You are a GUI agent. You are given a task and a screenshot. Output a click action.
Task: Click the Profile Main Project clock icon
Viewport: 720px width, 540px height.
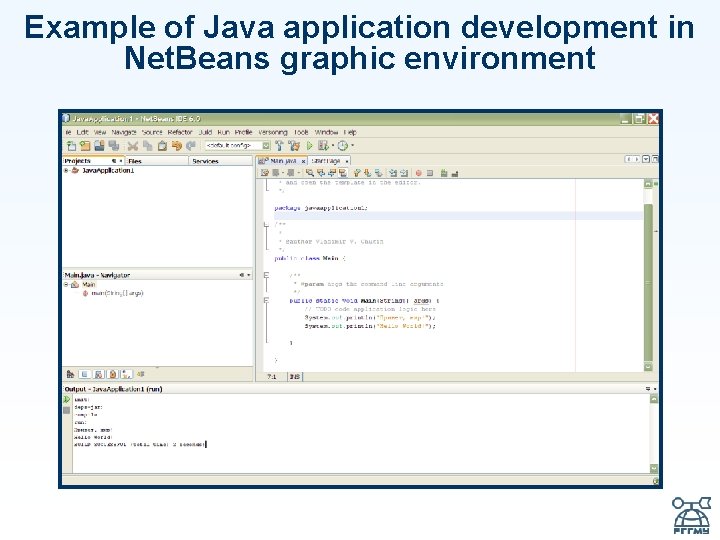coord(343,146)
